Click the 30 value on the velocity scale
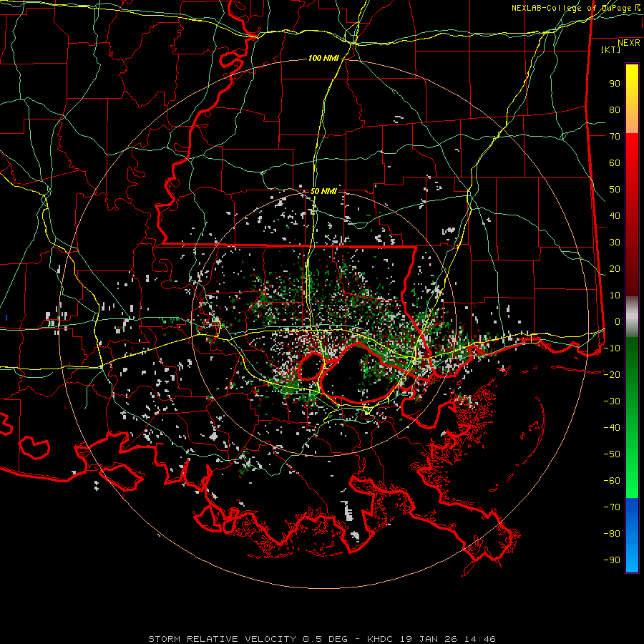 coord(615,243)
